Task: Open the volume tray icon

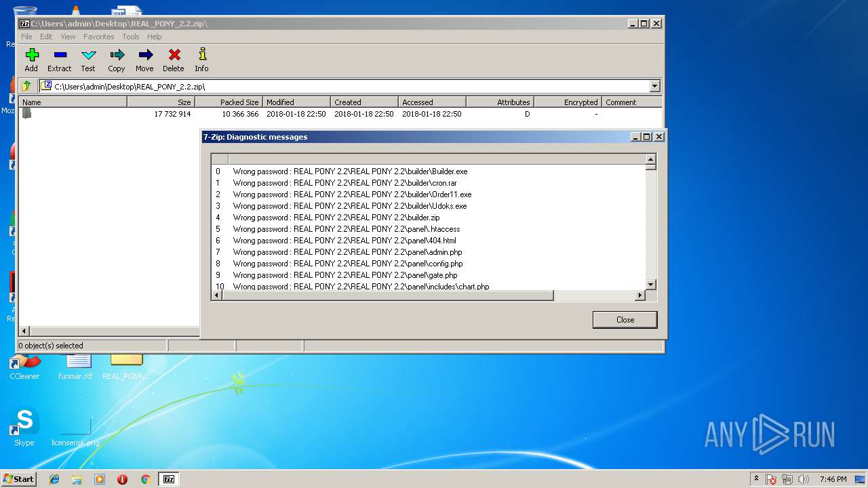Action: tap(804, 479)
